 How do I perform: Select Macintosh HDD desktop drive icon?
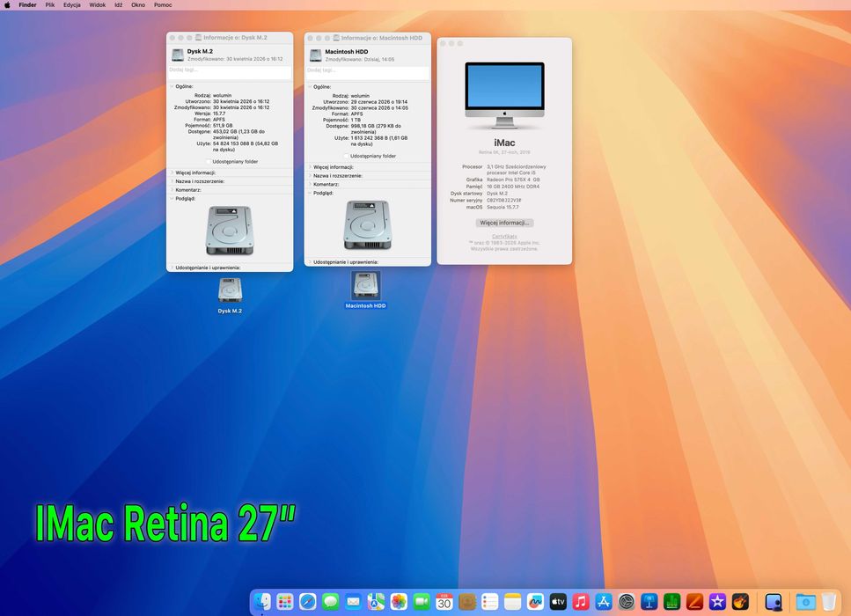366,285
